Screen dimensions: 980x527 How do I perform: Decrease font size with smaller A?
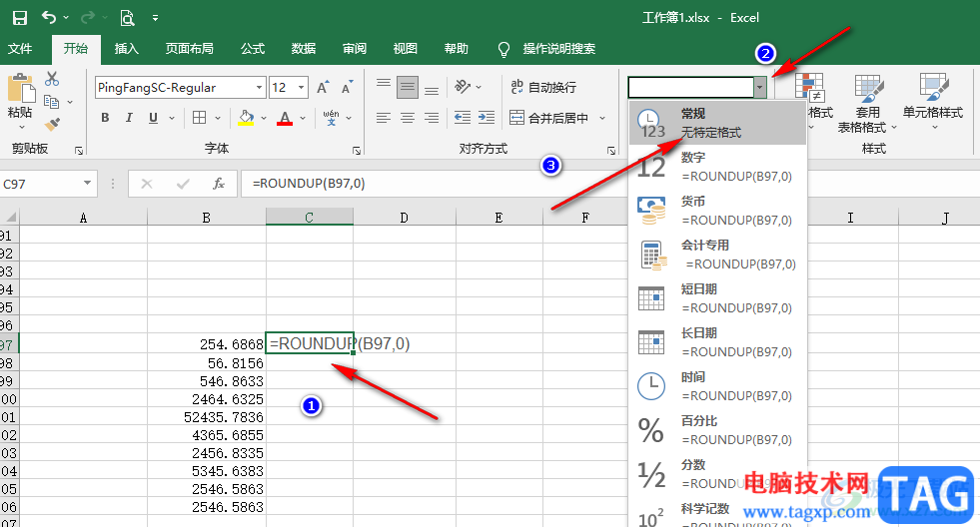(x=347, y=88)
